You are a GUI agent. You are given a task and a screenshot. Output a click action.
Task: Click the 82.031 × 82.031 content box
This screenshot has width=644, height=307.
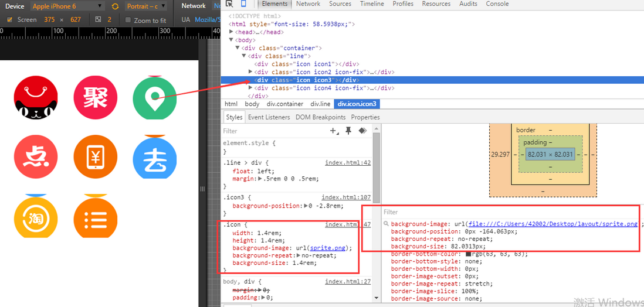click(550, 154)
